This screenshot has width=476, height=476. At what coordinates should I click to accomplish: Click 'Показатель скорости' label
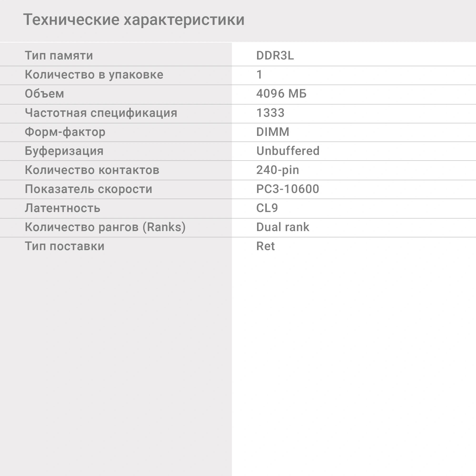tap(89, 189)
